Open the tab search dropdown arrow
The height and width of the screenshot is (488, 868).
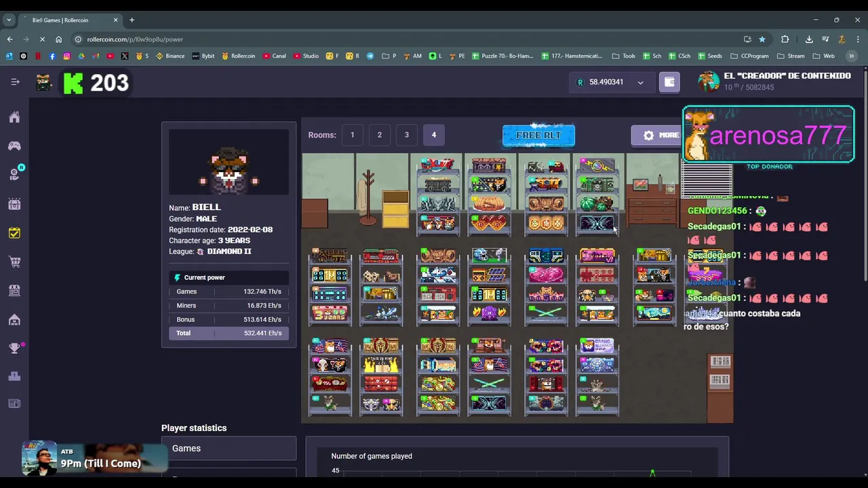tap(9, 20)
